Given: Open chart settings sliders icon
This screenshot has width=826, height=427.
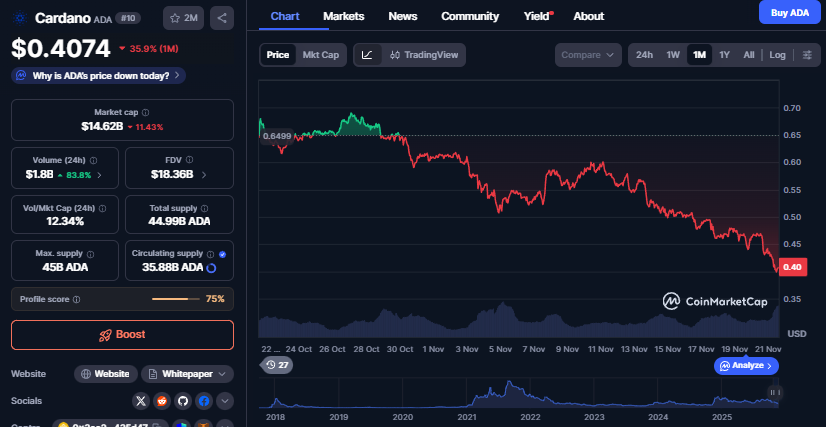Looking at the screenshot, I should point(807,55).
